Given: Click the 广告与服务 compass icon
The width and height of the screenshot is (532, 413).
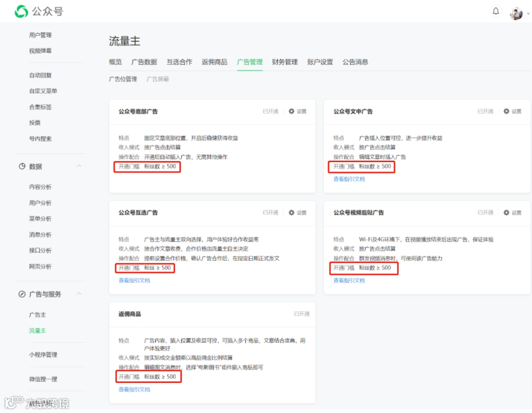Looking at the screenshot, I should coord(22,294).
